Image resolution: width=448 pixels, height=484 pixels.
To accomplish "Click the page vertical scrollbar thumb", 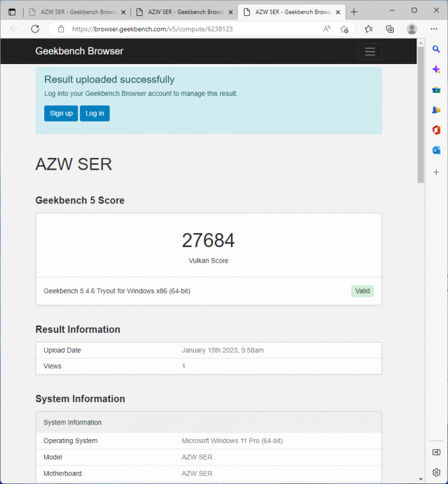I will pos(420,115).
